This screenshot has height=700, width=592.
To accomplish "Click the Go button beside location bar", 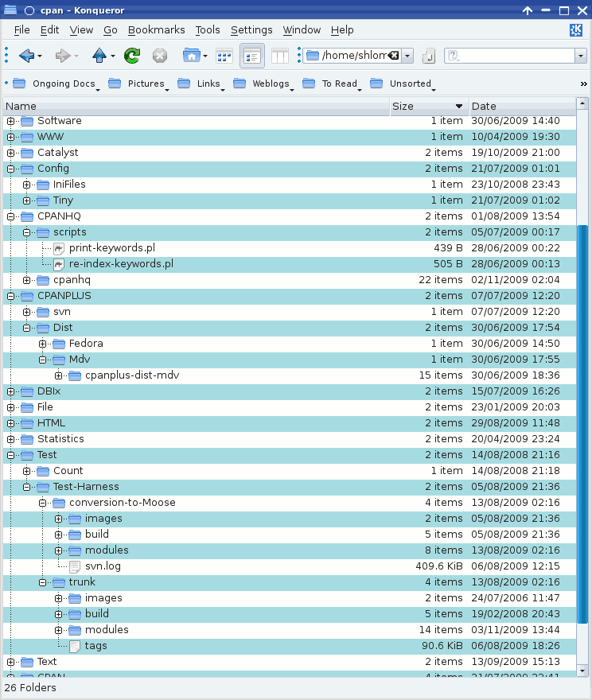I will (x=429, y=56).
